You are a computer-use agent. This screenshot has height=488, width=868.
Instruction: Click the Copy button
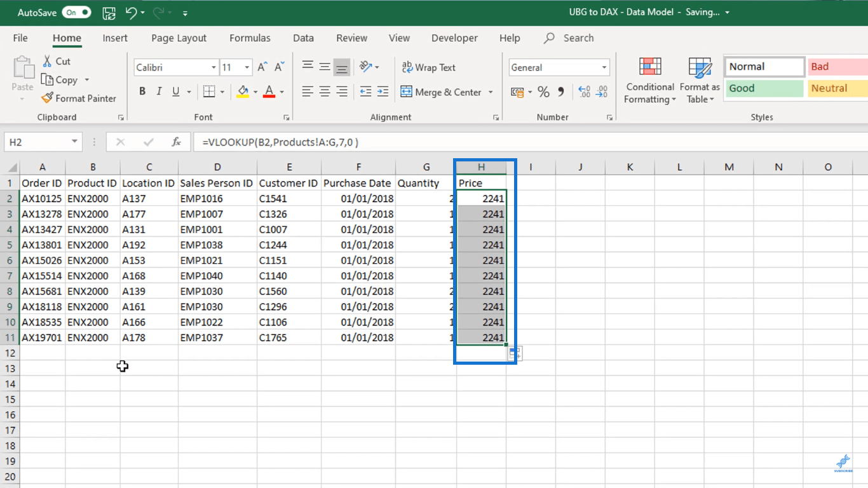pos(59,80)
